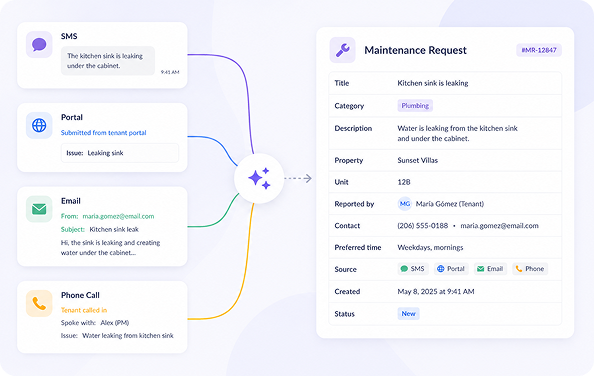Viewport: 594px width, 376px height.
Task: Click the purple SMS chat bubble icon
Action: [x=39, y=45]
